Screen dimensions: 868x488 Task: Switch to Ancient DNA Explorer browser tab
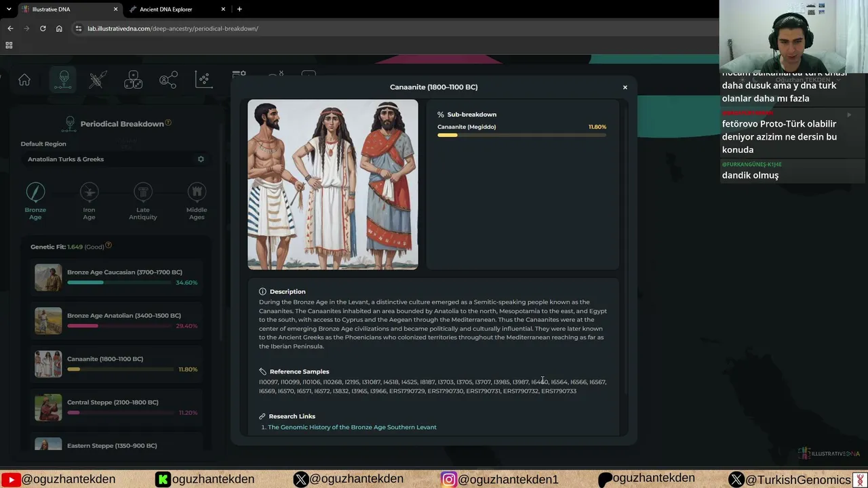pos(178,9)
